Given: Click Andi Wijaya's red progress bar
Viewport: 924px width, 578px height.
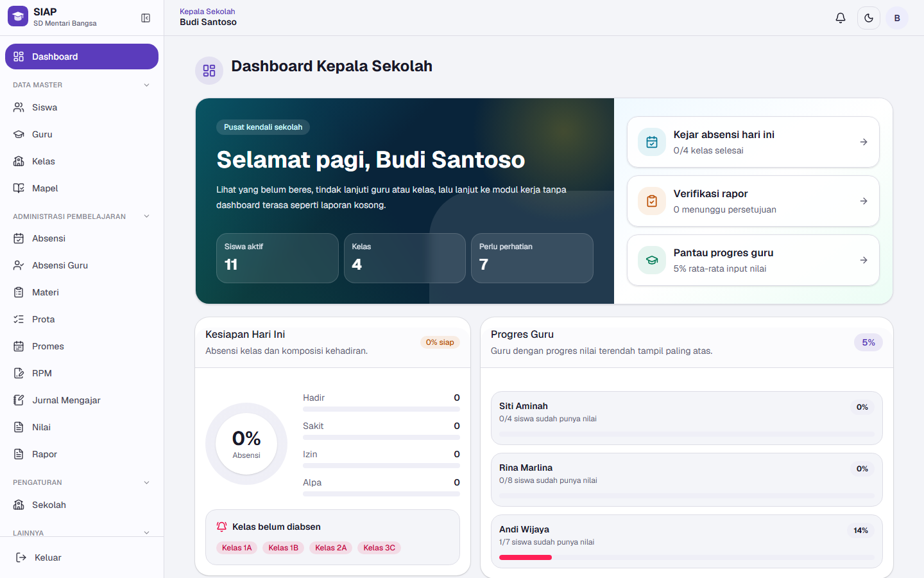Looking at the screenshot, I should click(526, 557).
